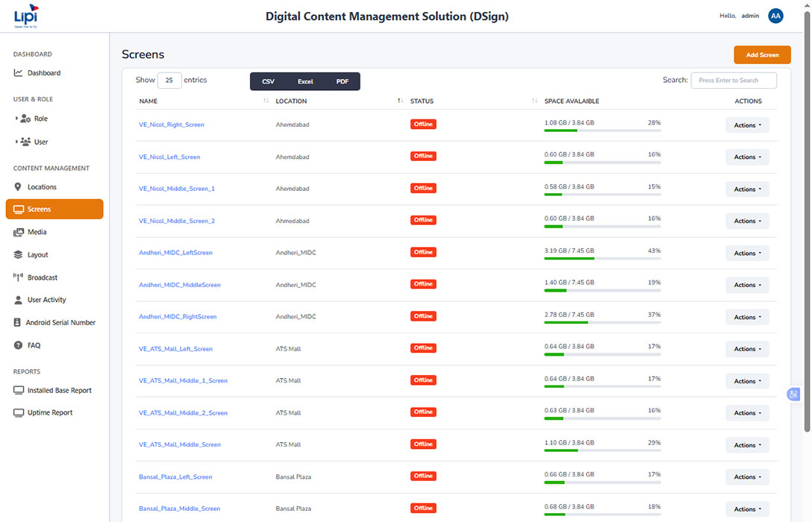Click the Role icon in sidebar
This screenshot has width=812, height=522.
click(x=25, y=119)
